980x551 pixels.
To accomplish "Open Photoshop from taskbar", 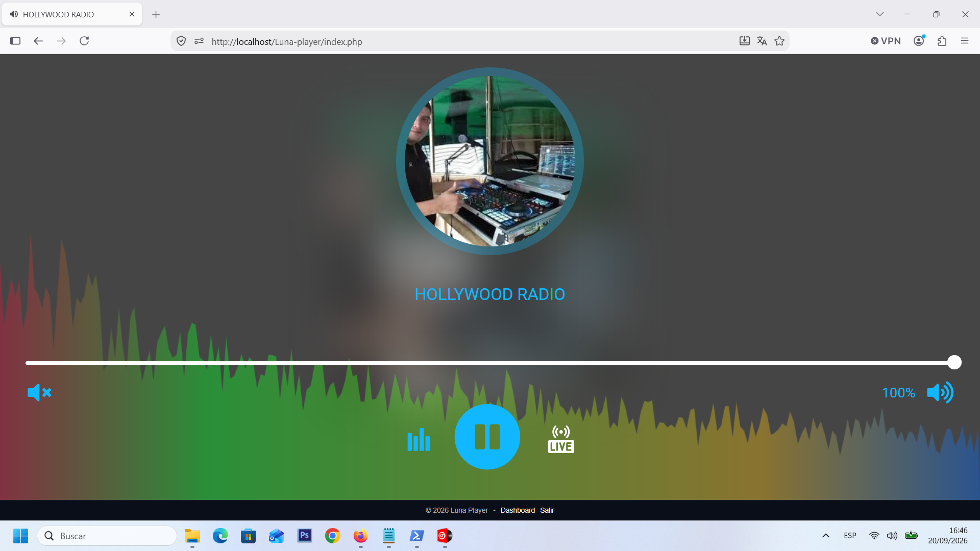I will (305, 536).
